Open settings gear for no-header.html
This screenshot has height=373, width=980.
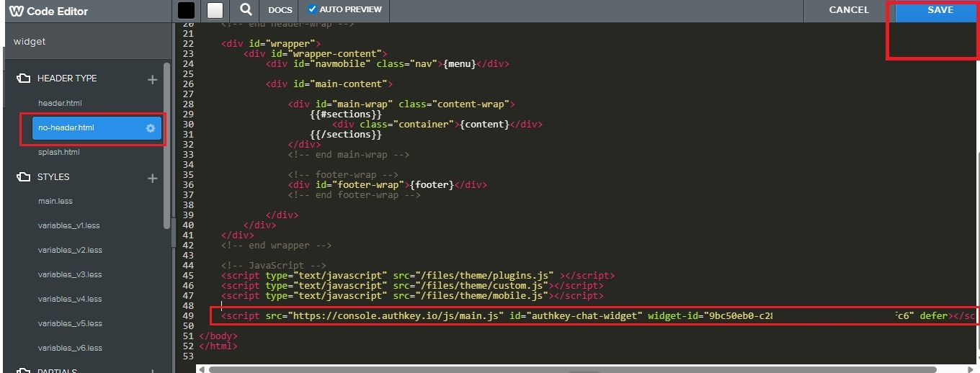click(x=151, y=128)
